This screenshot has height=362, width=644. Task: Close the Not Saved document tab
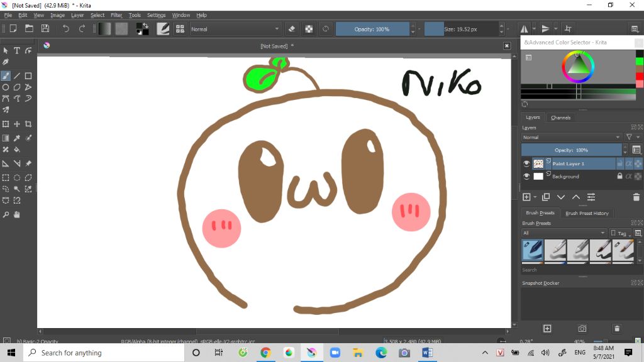pyautogui.click(x=507, y=45)
